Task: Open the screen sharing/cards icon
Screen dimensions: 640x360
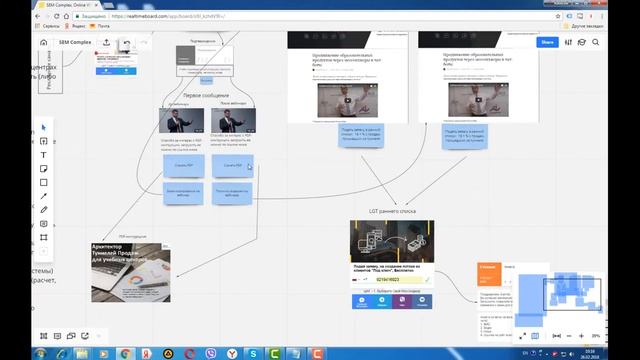Action: coord(71,336)
